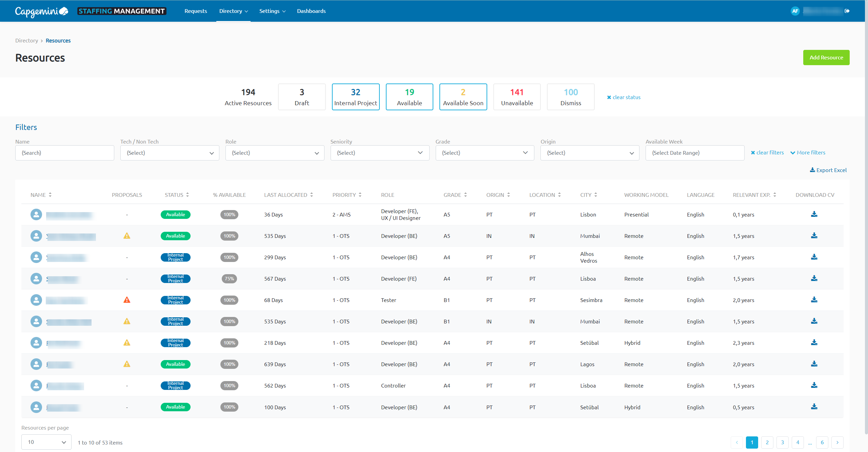868x452 pixels.
Task: Click the clear status link
Action: pos(624,97)
